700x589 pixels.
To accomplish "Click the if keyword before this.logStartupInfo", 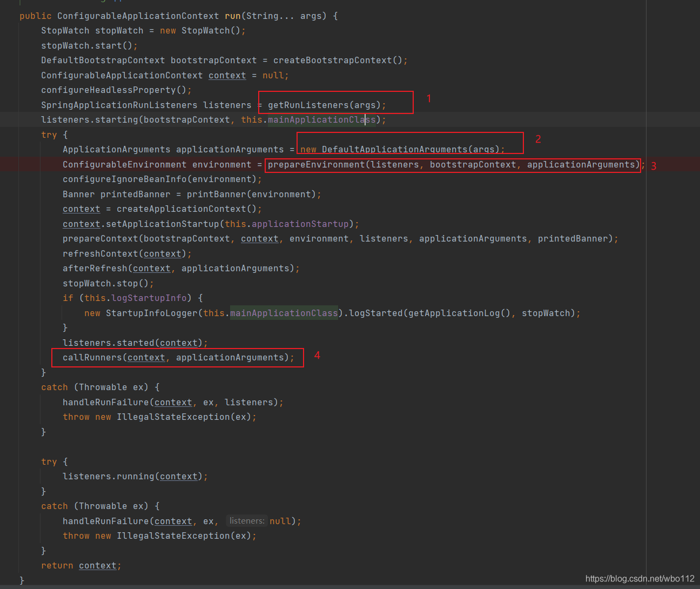I will click(68, 298).
